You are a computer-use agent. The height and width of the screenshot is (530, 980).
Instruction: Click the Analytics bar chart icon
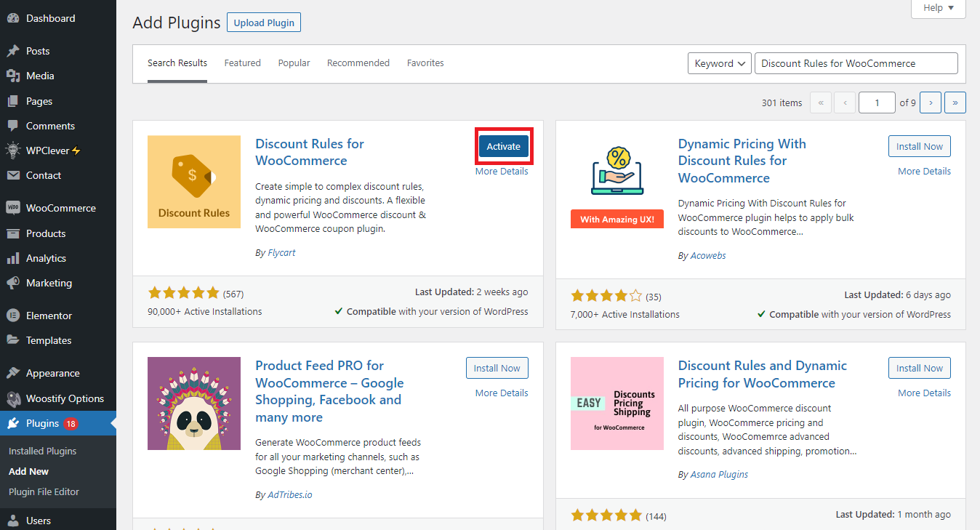[x=13, y=258]
